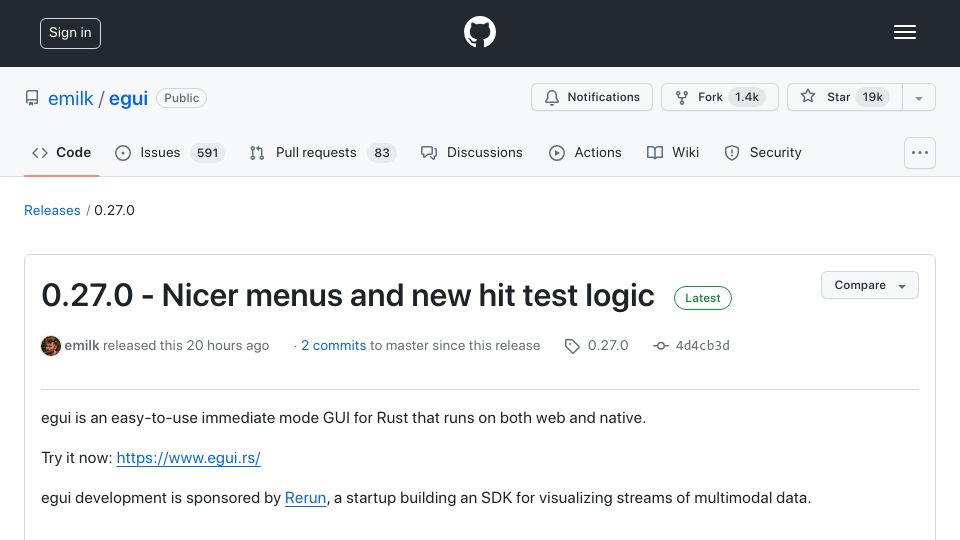This screenshot has height=540, width=960.
Task: Click the tag icon next to 0.27.0
Action: [572, 346]
